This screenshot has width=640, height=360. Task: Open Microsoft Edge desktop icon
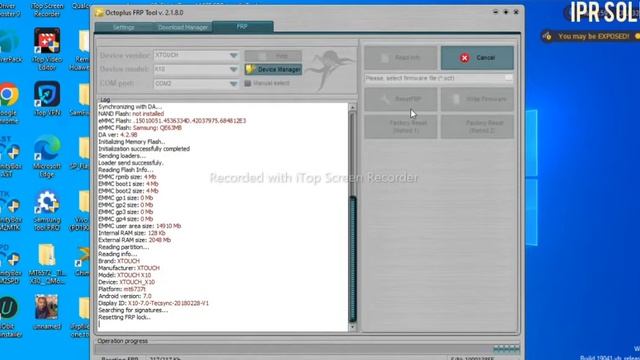tap(47, 156)
